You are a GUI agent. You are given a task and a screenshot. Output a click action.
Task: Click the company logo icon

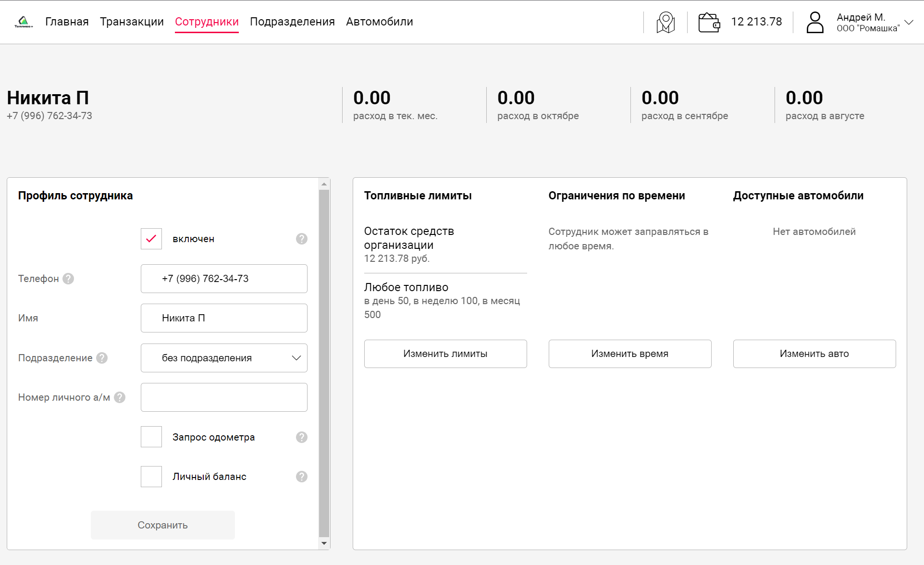pyautogui.click(x=23, y=22)
